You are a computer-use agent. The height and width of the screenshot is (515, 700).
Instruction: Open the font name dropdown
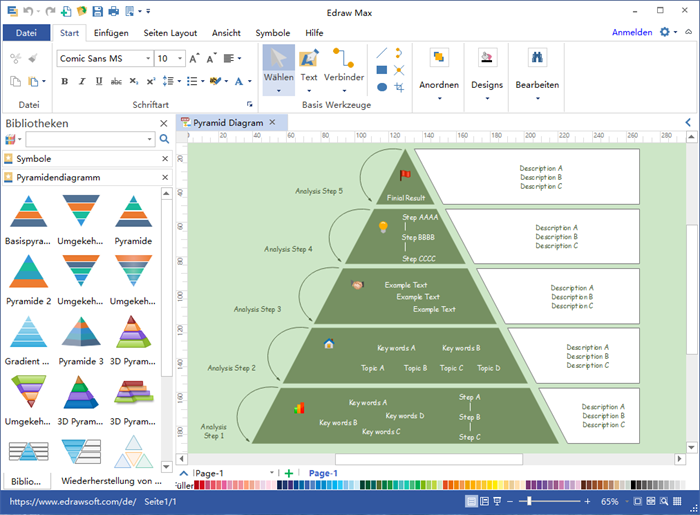pyautogui.click(x=147, y=59)
